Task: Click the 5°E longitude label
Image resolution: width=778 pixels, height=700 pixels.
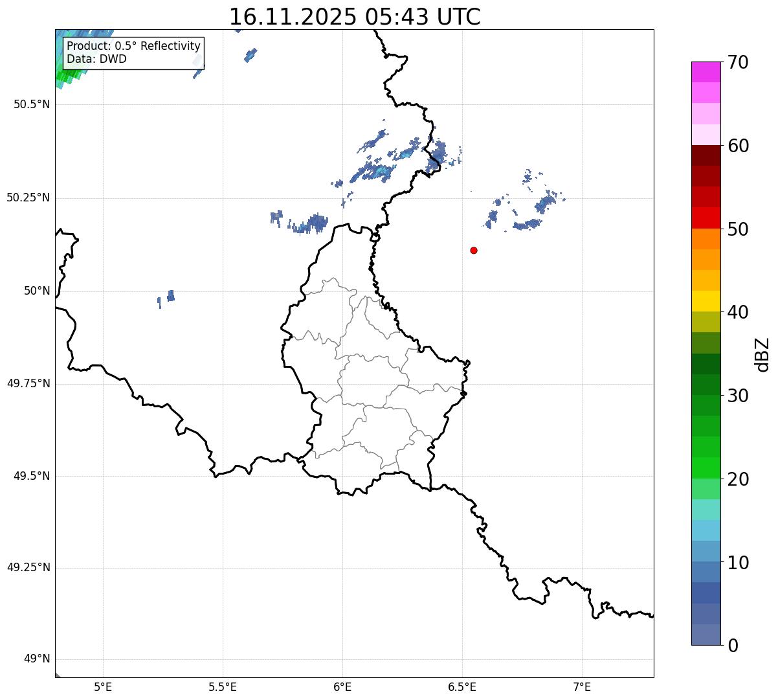Action: [x=103, y=686]
